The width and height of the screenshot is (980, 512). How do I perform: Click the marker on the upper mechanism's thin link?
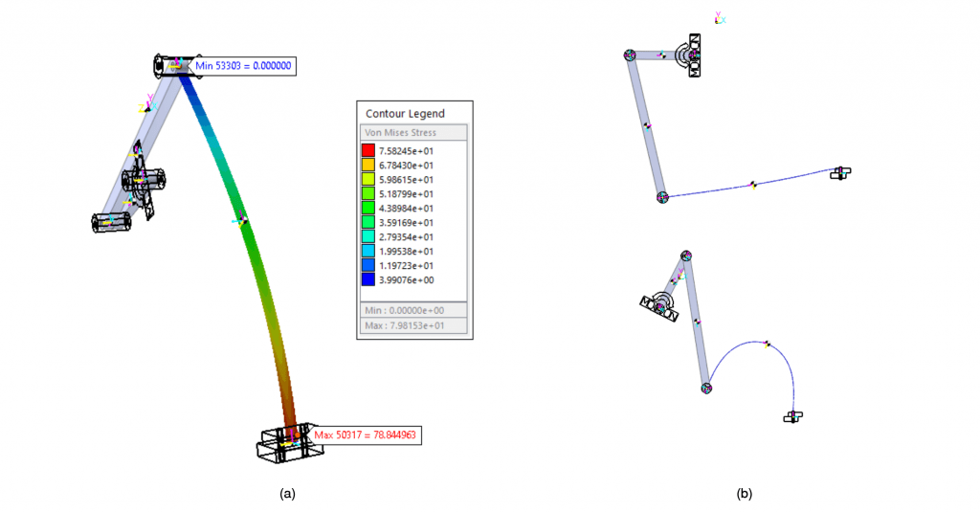(753, 185)
